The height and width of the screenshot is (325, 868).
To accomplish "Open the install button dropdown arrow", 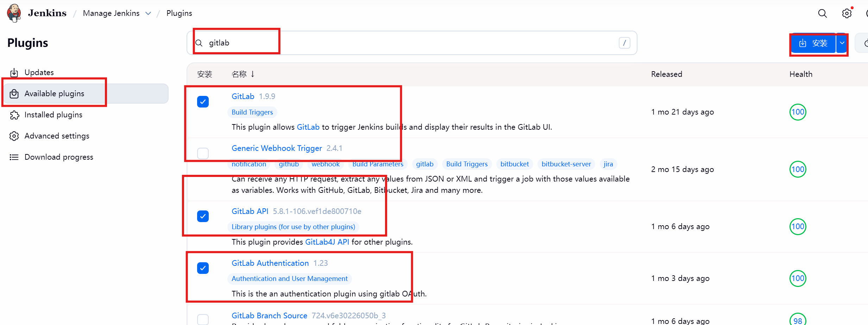I will point(842,43).
